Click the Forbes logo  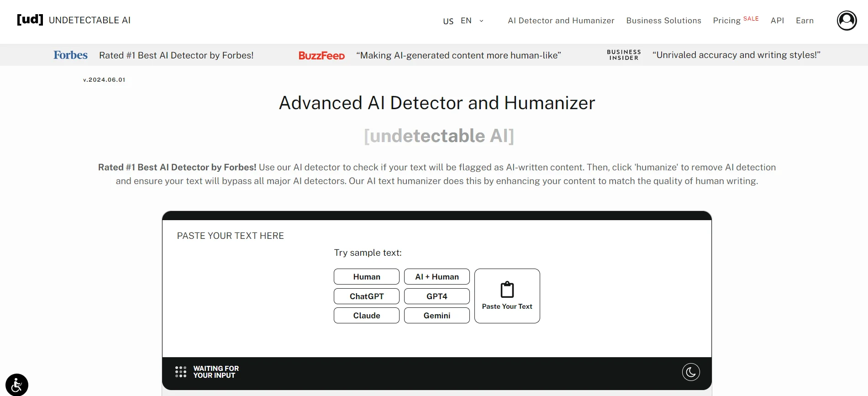(70, 55)
